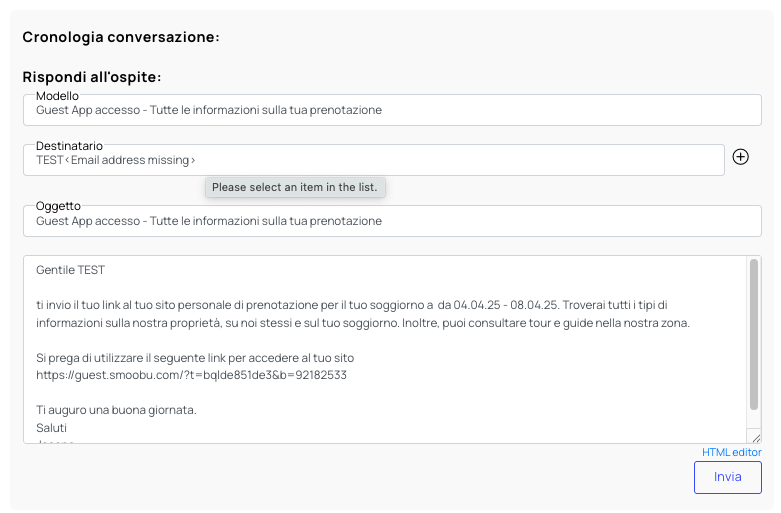The height and width of the screenshot is (513, 781).
Task: Click the 'Rispondi all'ospite:' heading
Action: point(92,77)
